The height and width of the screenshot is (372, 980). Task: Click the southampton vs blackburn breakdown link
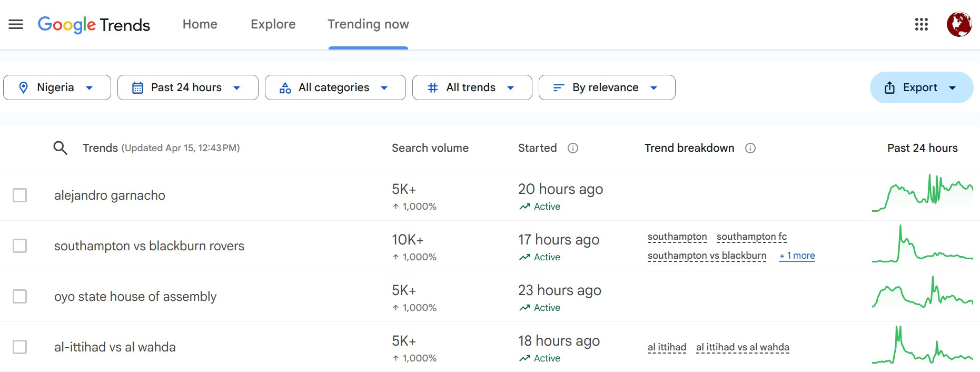(x=707, y=256)
